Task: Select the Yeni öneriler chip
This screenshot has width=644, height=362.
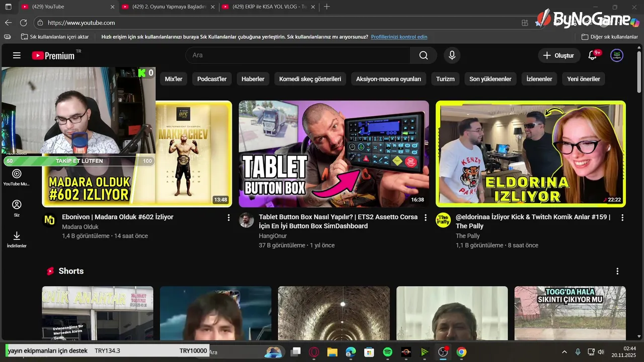Action: (x=584, y=79)
